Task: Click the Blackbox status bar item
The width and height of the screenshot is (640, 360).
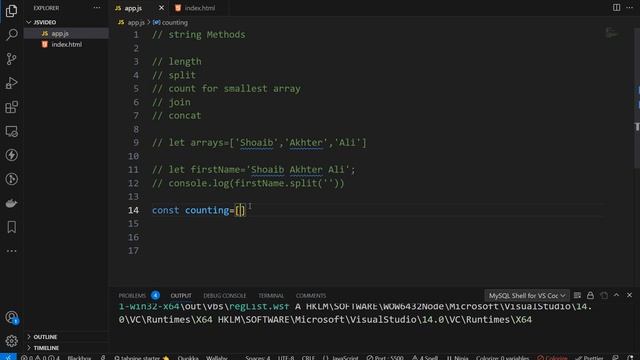Action: click(x=79, y=357)
